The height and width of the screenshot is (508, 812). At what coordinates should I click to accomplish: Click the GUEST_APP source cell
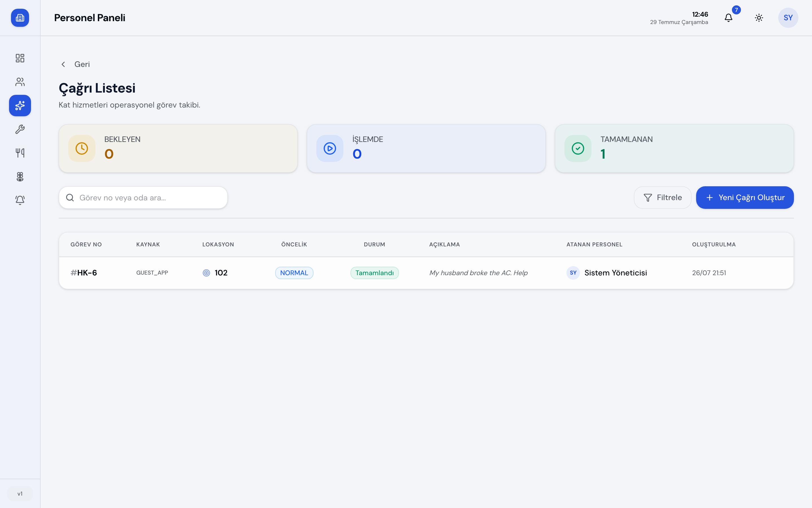(x=152, y=273)
